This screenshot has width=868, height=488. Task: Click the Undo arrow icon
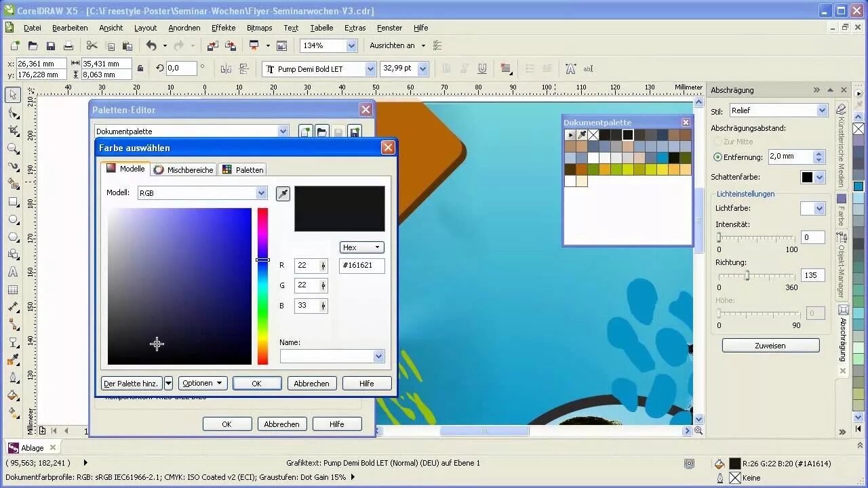tap(151, 46)
